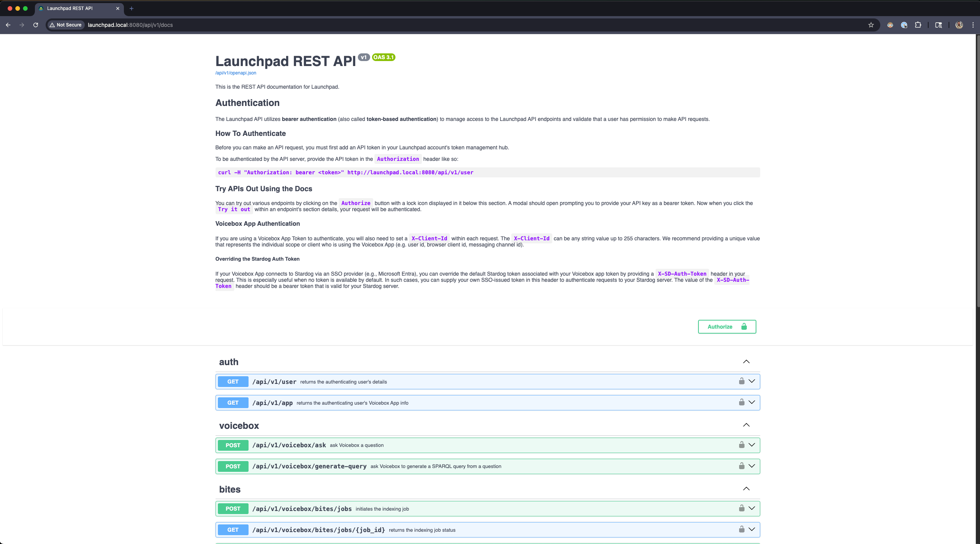Click the Not Secure warning badge
Screen dimensions: 980x544
click(x=66, y=25)
